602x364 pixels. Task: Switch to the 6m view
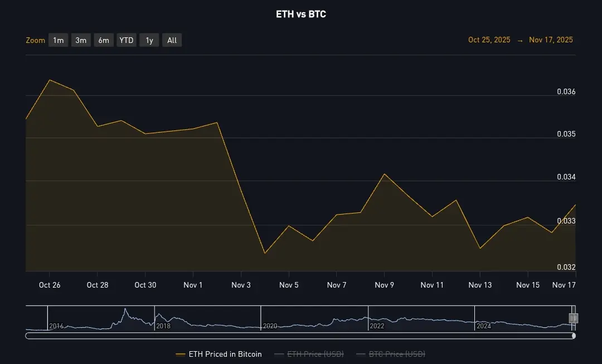[x=104, y=40]
